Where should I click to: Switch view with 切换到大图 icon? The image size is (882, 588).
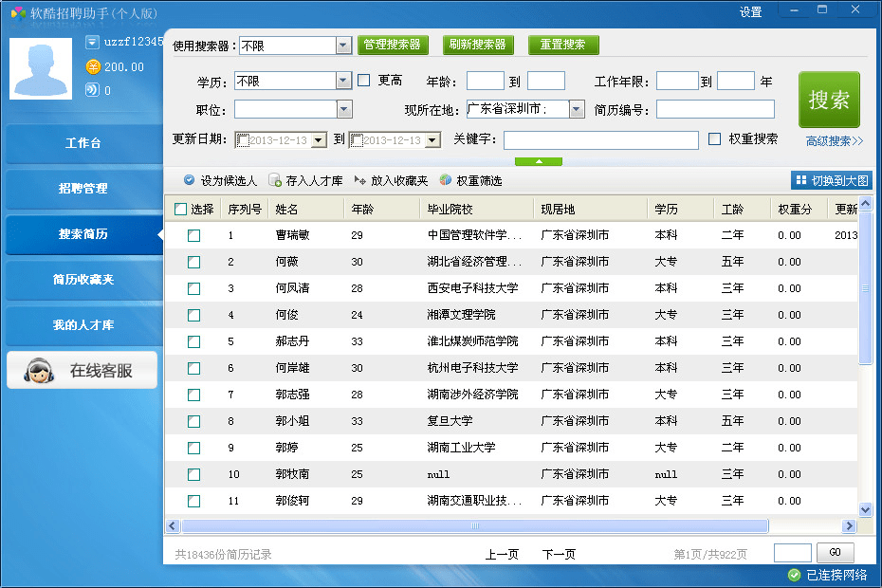tap(801, 180)
